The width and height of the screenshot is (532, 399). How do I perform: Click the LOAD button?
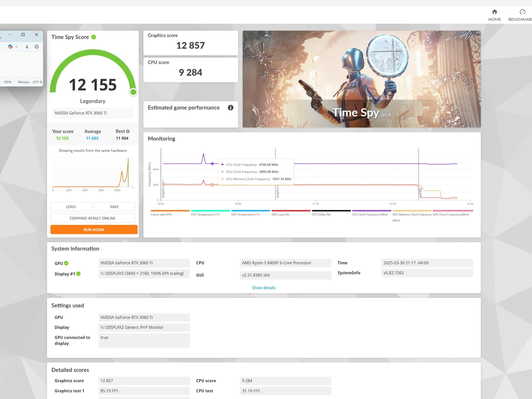point(71,207)
